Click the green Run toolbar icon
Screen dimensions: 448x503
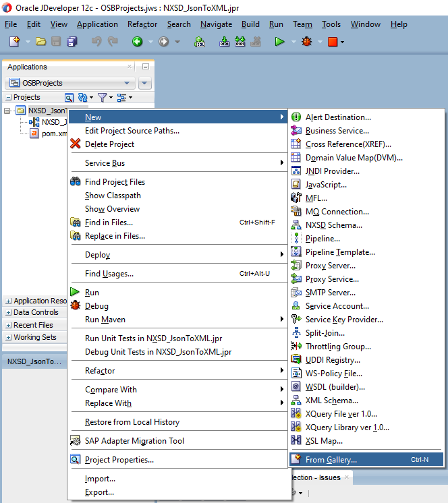tap(279, 42)
